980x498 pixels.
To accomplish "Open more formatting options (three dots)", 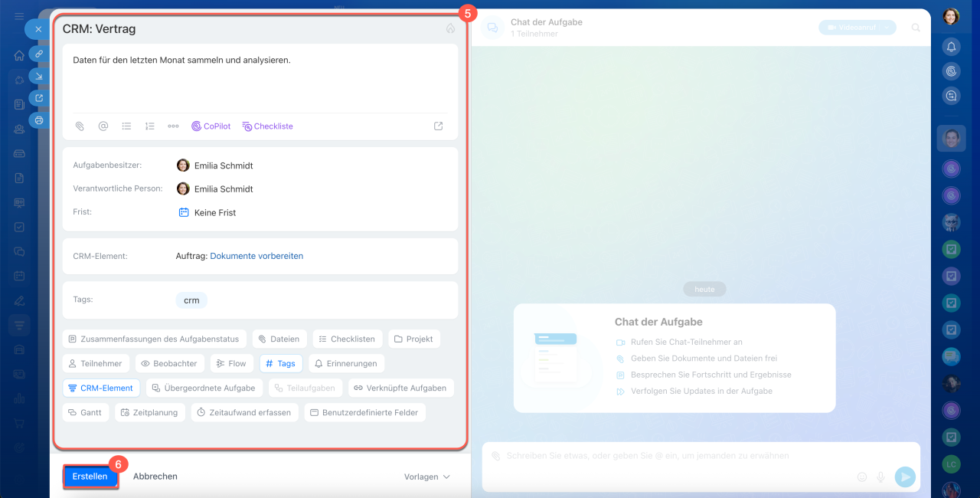I will [174, 126].
